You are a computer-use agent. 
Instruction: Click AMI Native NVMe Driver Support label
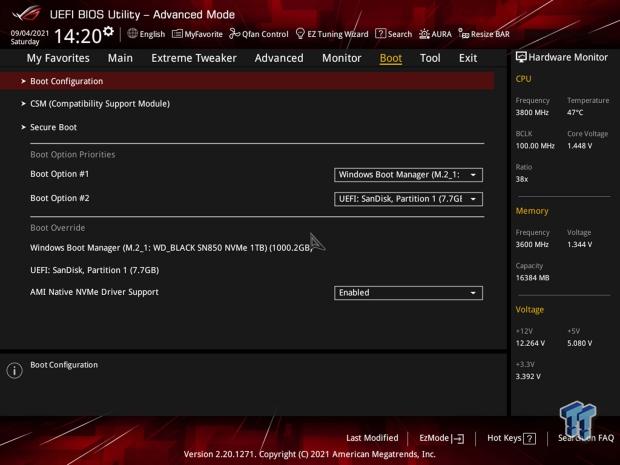[x=94, y=292]
